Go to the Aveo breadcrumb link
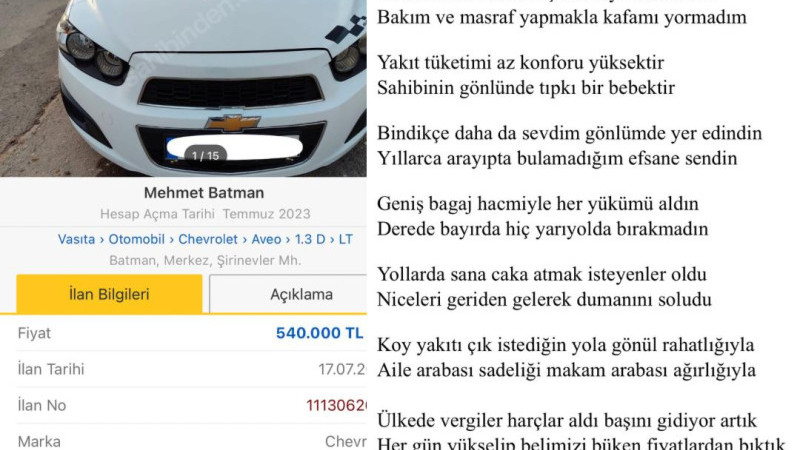 coord(266,239)
